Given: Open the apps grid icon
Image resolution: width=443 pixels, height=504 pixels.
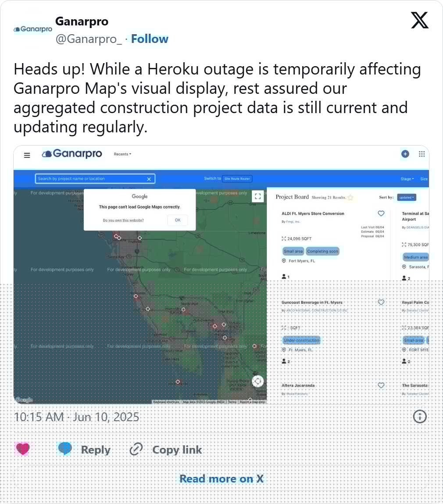Looking at the screenshot, I should [422, 154].
